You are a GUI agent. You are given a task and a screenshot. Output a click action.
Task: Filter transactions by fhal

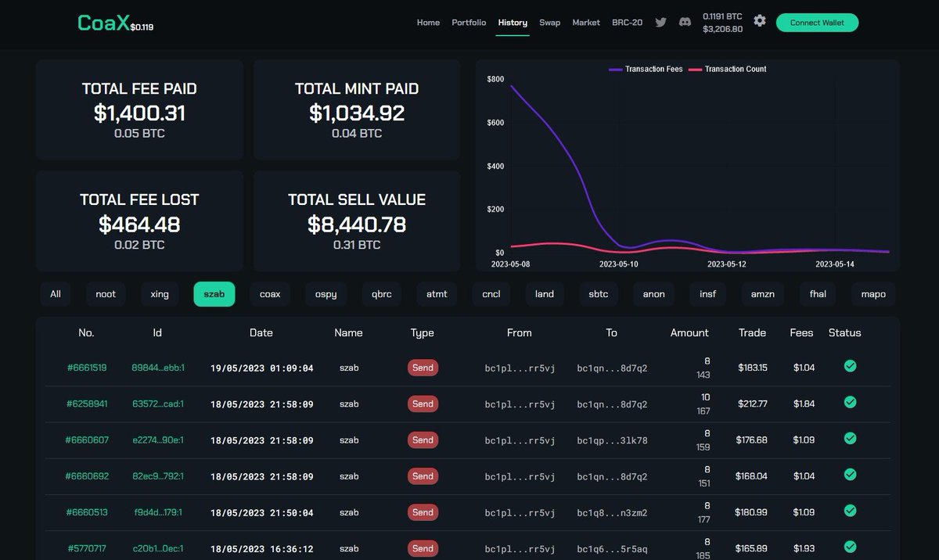click(818, 294)
